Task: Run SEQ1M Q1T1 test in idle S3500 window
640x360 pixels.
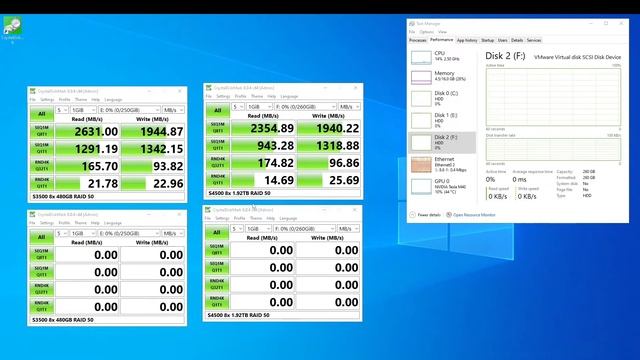Action: pos(42,272)
